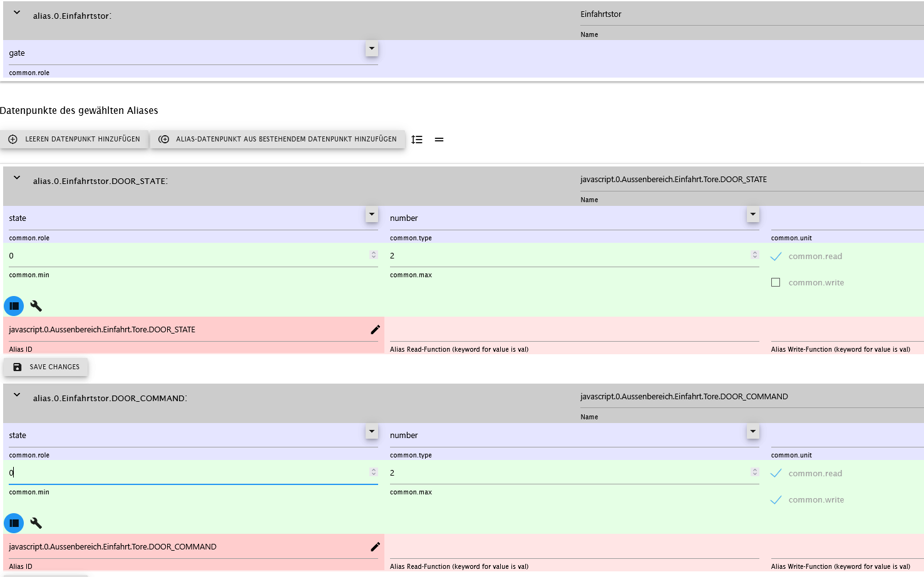Click DOOR_COMMAND common.min stepper arrows
924x577 pixels.
click(374, 472)
